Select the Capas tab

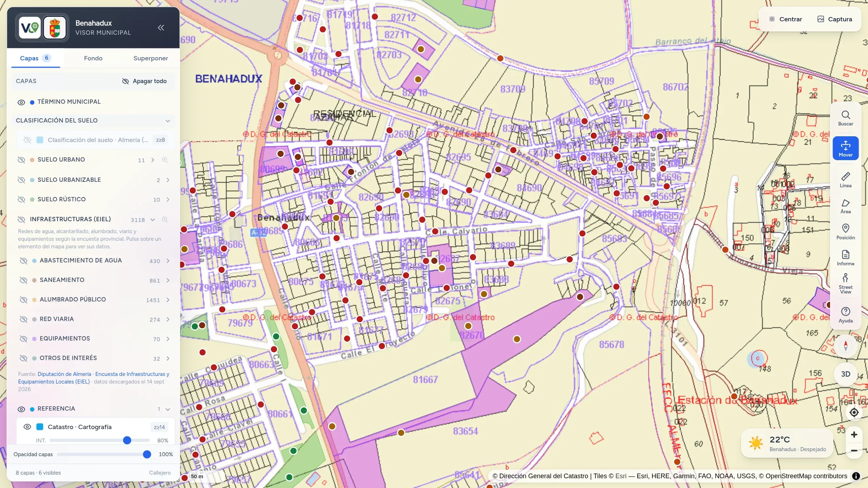pyautogui.click(x=35, y=58)
